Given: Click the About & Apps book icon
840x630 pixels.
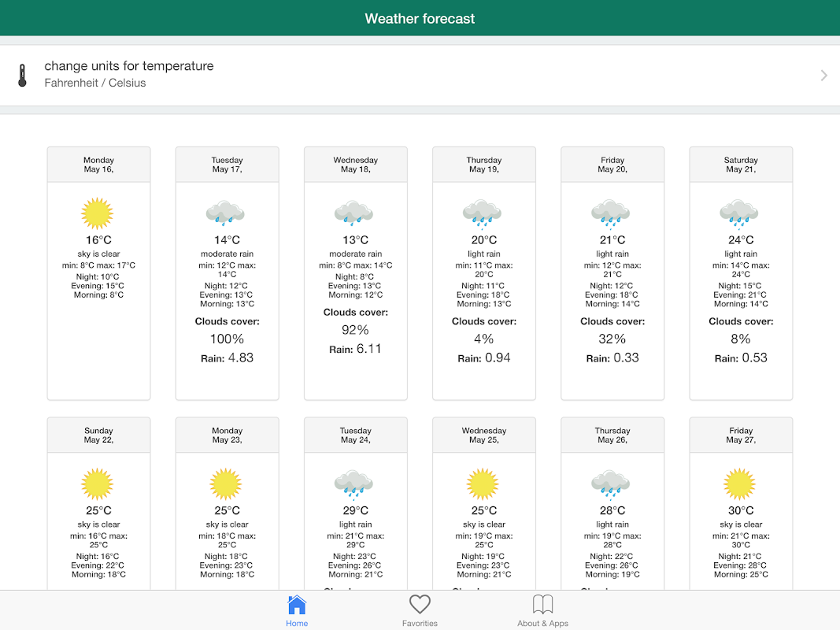Looking at the screenshot, I should pos(542,604).
